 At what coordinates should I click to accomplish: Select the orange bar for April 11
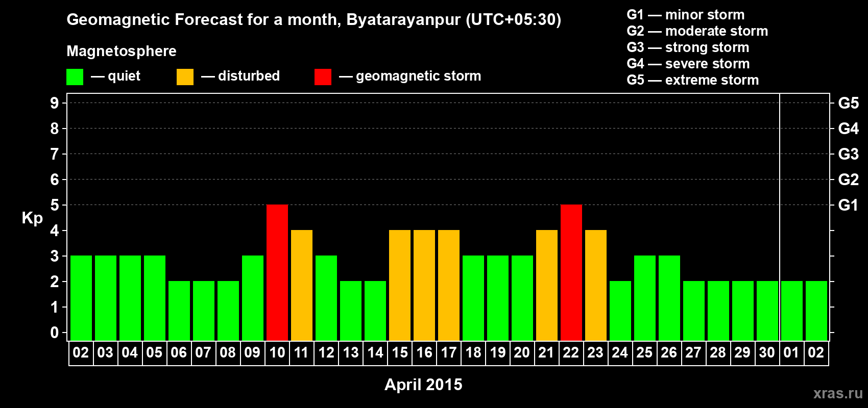coord(302,285)
